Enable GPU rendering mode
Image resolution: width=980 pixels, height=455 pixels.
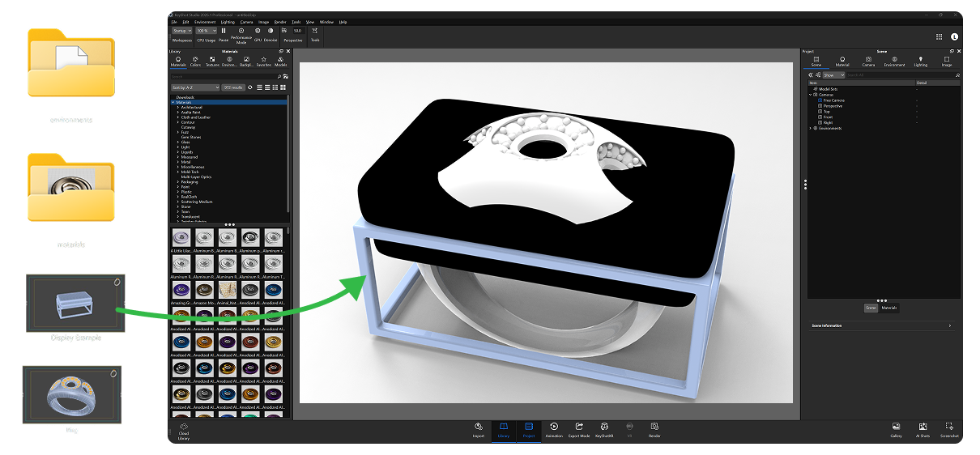(x=258, y=34)
